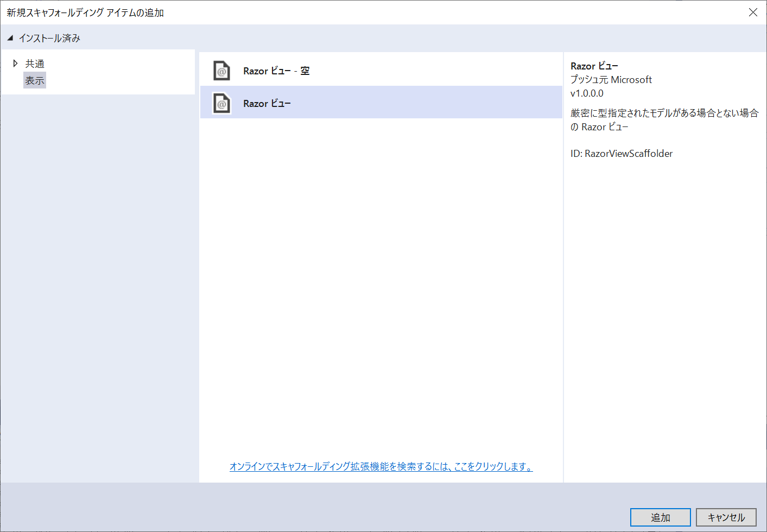Image resolution: width=767 pixels, height=532 pixels.
Task: Collapse the インストール済み section triangle
Action: pos(10,38)
